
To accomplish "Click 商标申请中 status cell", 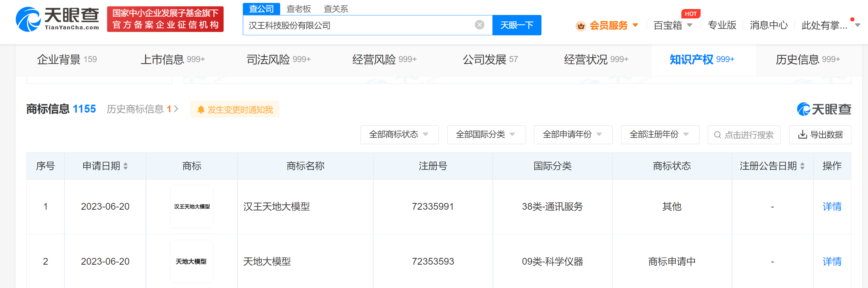I will pyautogui.click(x=672, y=261).
